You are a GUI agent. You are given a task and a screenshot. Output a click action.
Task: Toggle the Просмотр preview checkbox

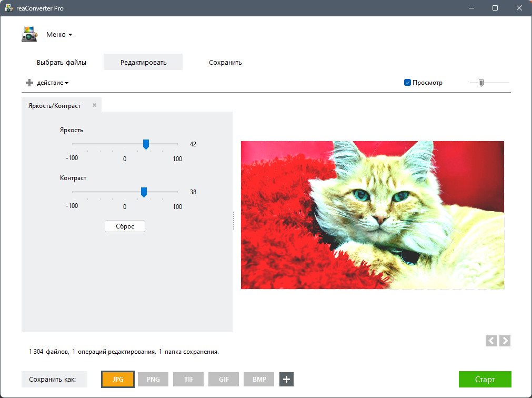coord(407,83)
